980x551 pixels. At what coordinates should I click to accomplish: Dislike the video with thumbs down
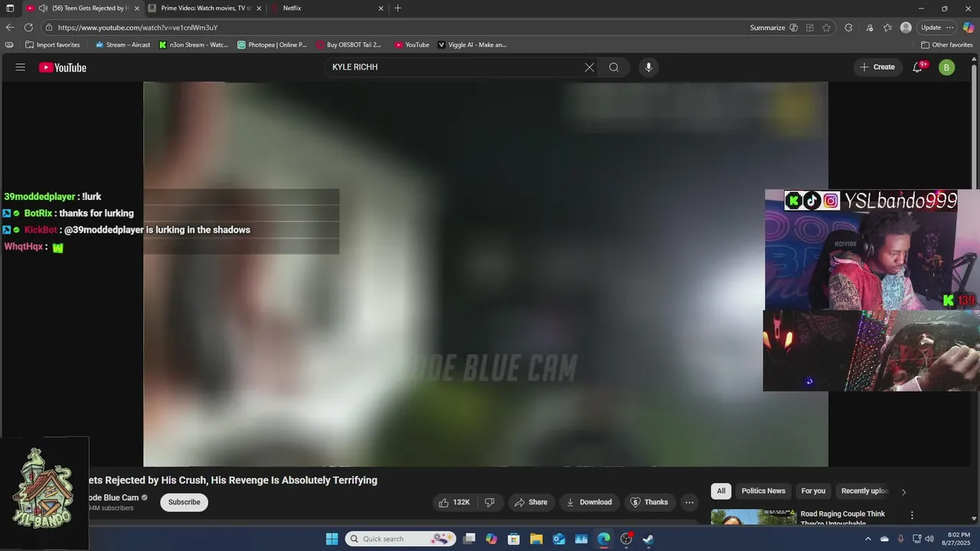click(x=489, y=502)
